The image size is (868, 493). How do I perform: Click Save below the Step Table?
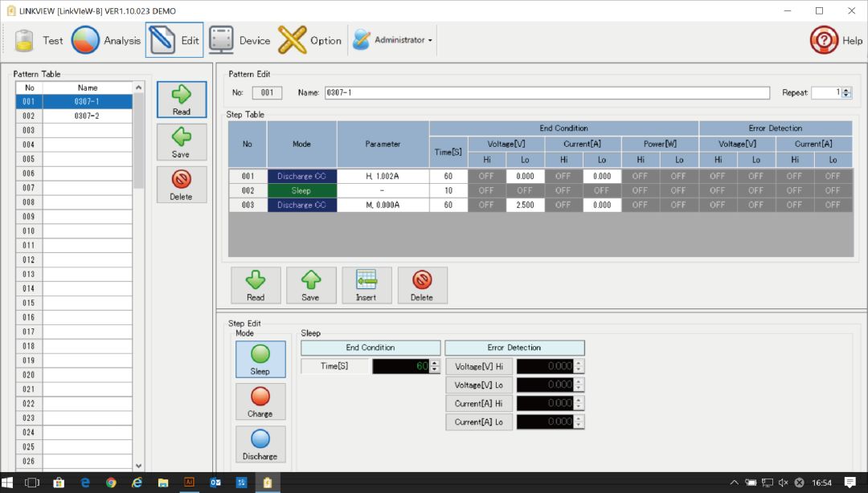click(x=311, y=286)
